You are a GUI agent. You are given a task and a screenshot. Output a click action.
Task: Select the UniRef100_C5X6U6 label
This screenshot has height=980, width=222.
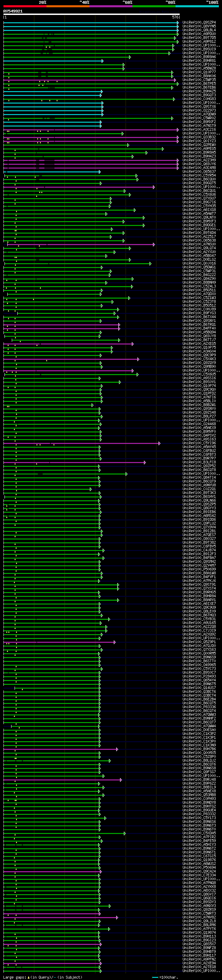[x=199, y=195]
